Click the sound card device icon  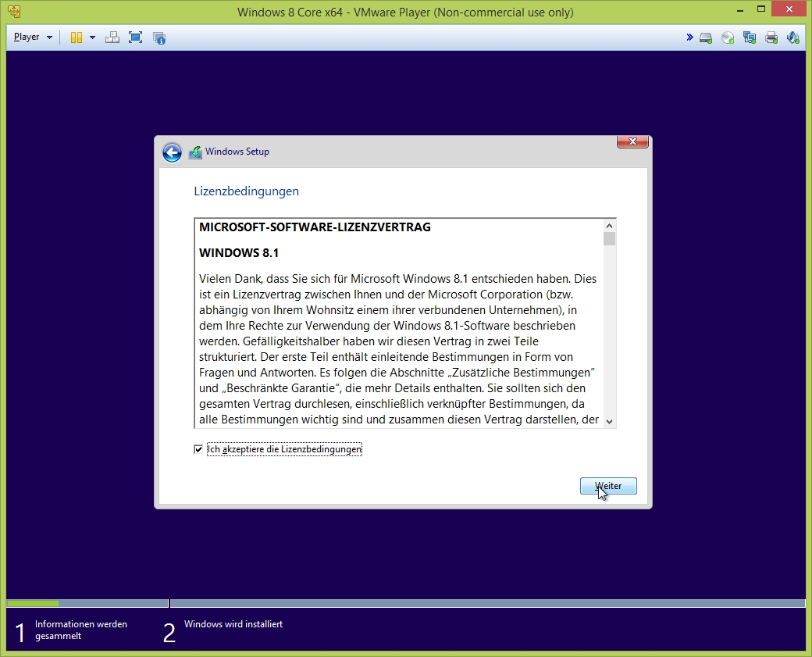click(x=792, y=37)
